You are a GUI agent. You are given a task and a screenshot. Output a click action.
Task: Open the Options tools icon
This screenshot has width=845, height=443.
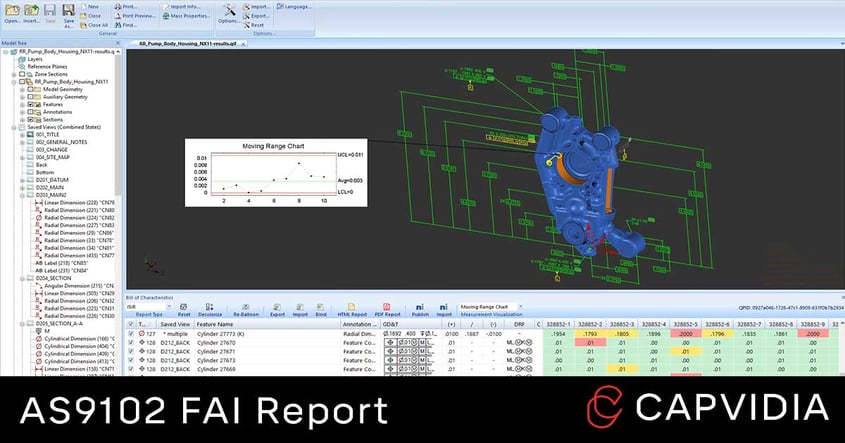click(229, 11)
